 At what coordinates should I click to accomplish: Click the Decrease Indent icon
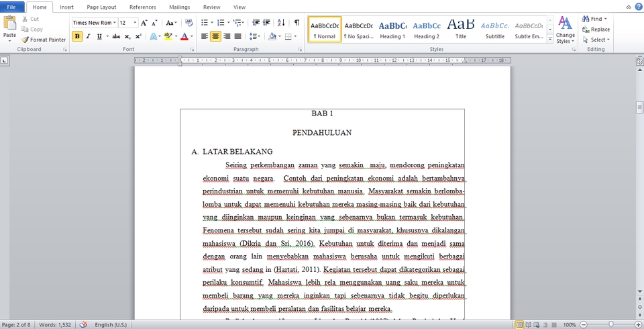(x=256, y=23)
